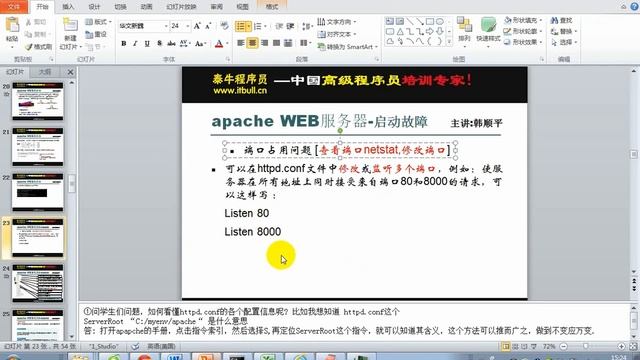The height and width of the screenshot is (360, 640).
Task: Click the Help question mark icon
Action: coord(635,7)
